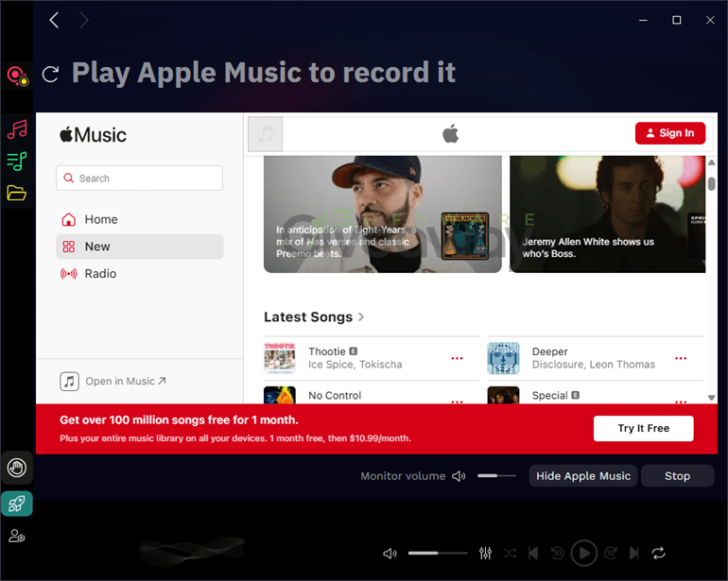
Task: Open the equalizer sliders icon
Action: [485, 554]
